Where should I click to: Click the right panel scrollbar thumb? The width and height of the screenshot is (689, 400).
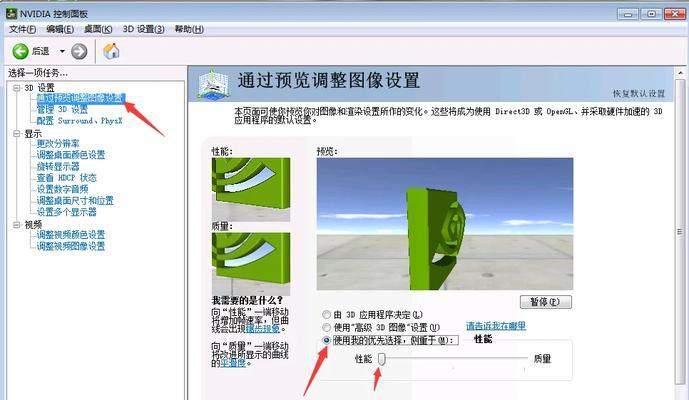[x=680, y=232]
